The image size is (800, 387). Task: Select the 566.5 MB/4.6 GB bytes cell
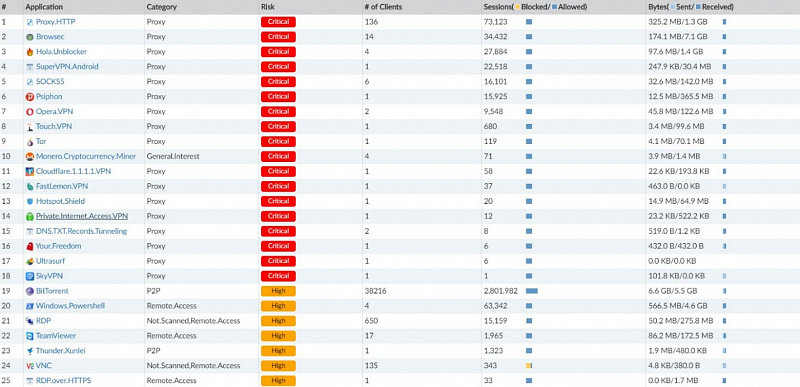(678, 306)
